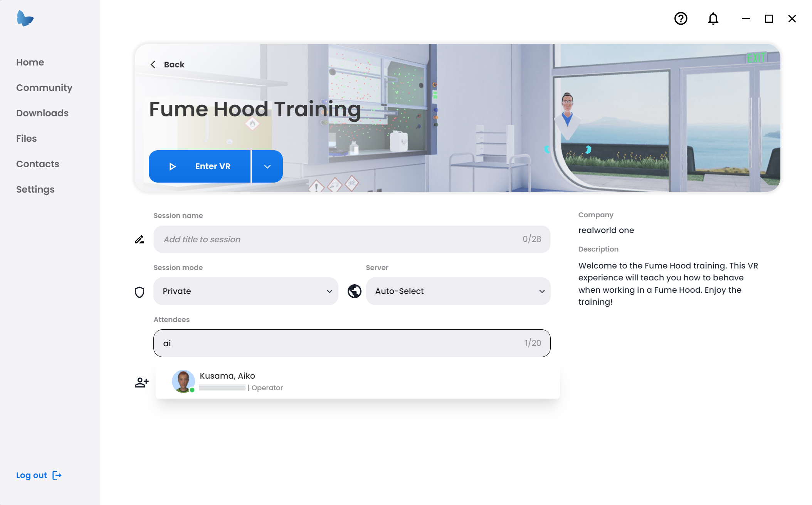Screen dimensions: 812x505
Task: Go Back to the previous page
Action: [168, 64]
